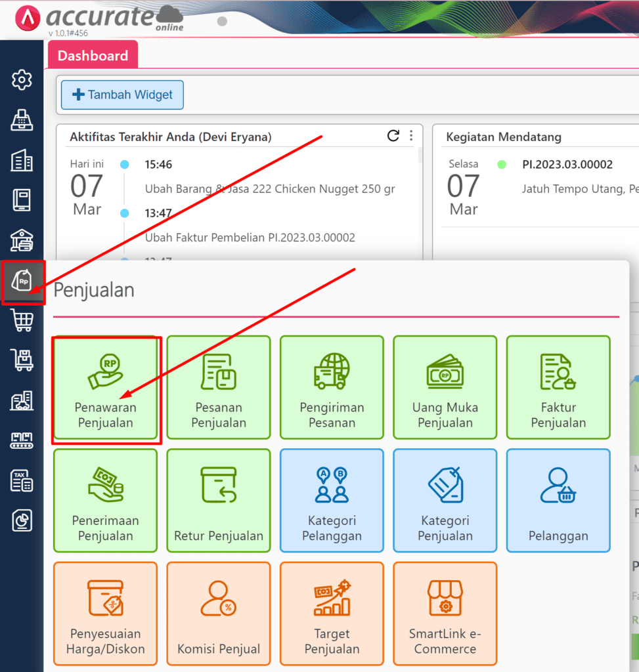Open the SmartLink e-Commerce tile
Image resolution: width=639 pixels, height=672 pixels.
click(445, 613)
